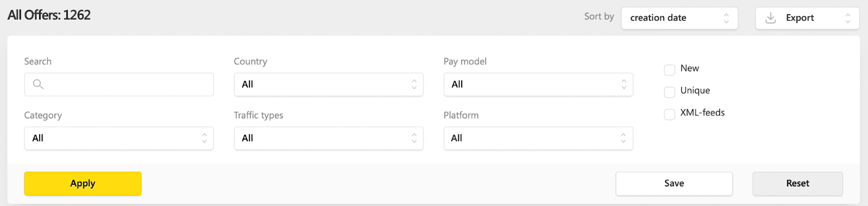Screen dimensions: 868x206
Task: Apply the selected filters
Action: click(x=83, y=184)
